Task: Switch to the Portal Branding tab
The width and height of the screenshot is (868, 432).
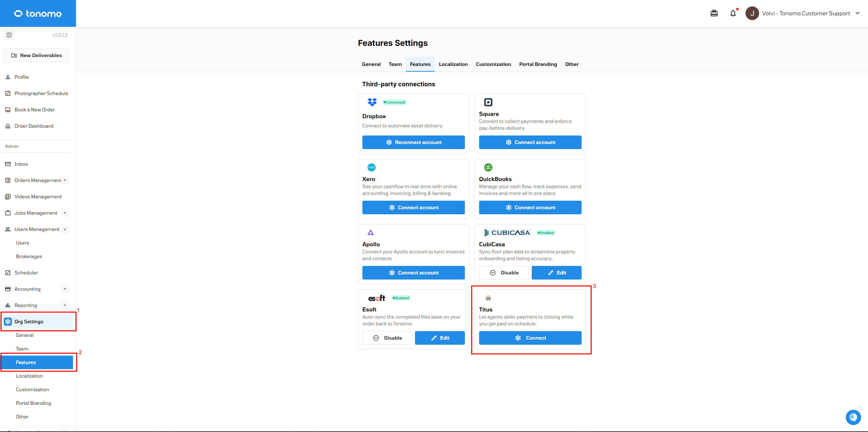Action: [538, 64]
